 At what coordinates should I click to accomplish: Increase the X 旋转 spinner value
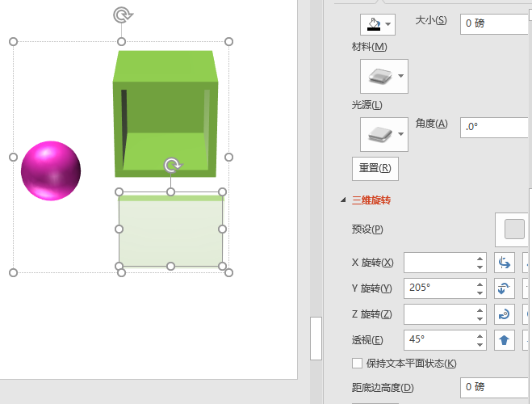point(480,259)
